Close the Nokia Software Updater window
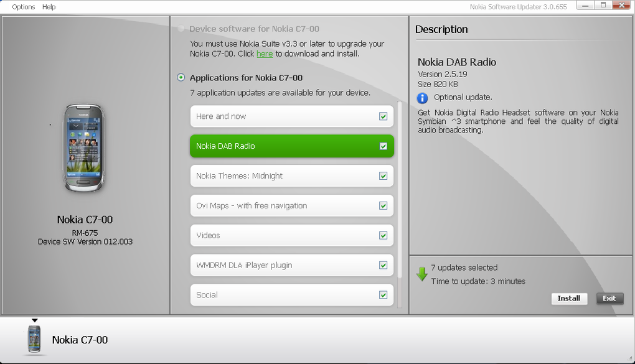This screenshot has height=364, width=635. coord(621,5)
